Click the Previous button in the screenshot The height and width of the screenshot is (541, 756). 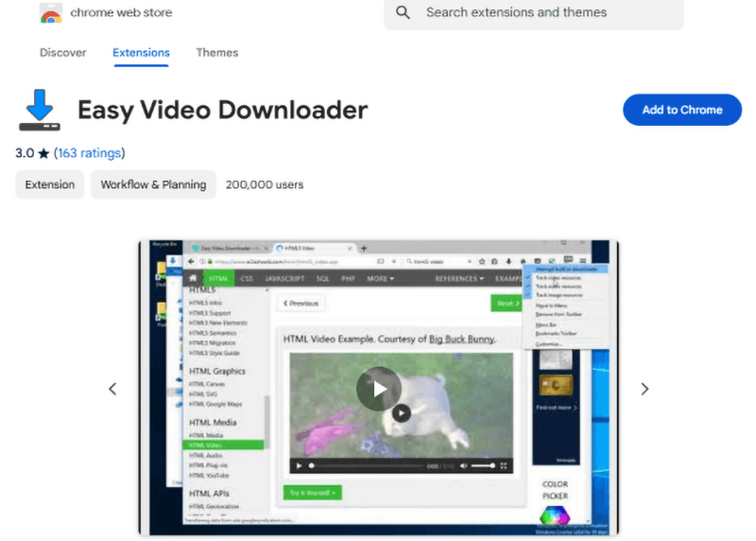click(x=301, y=304)
